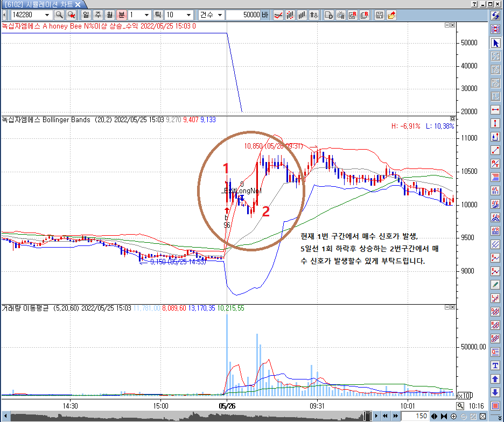Switch chart period to 주 (weekly)
This screenshot has width=504, height=422.
point(97,15)
